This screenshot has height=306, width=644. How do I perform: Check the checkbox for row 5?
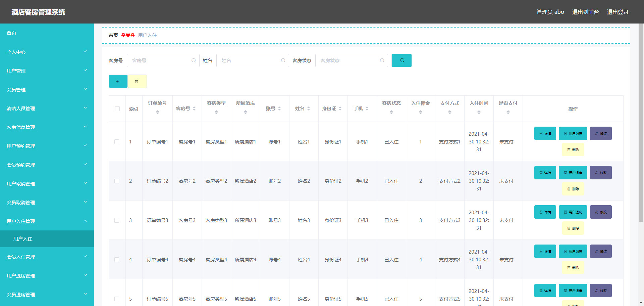pyautogui.click(x=117, y=299)
